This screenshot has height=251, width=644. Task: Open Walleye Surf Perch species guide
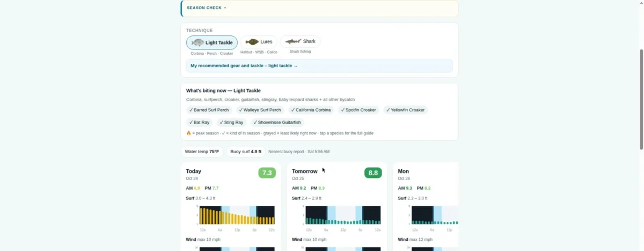[x=261, y=110]
